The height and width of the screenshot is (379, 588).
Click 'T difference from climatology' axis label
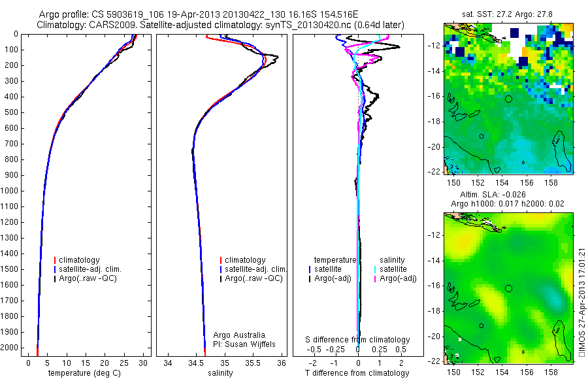tap(357, 373)
